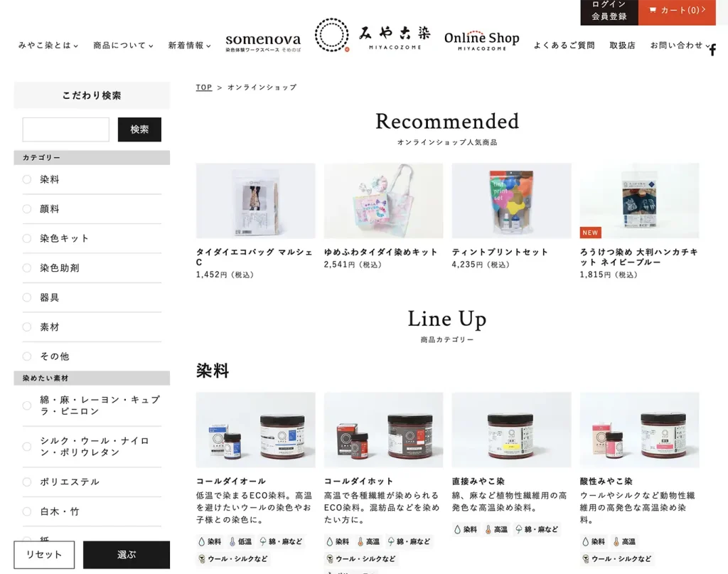Focus the こだわり検索 keyword input field
Viewport: 728px width, 574px height.
click(66, 129)
